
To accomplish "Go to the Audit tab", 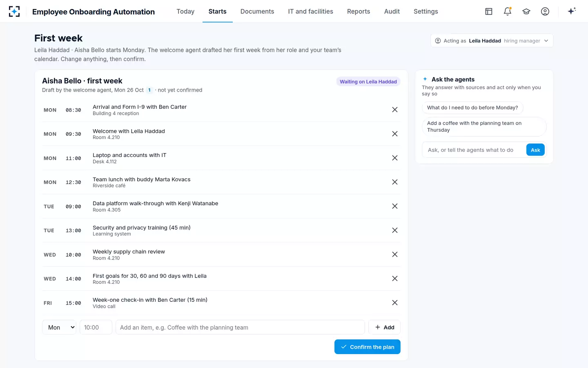I will click(392, 11).
